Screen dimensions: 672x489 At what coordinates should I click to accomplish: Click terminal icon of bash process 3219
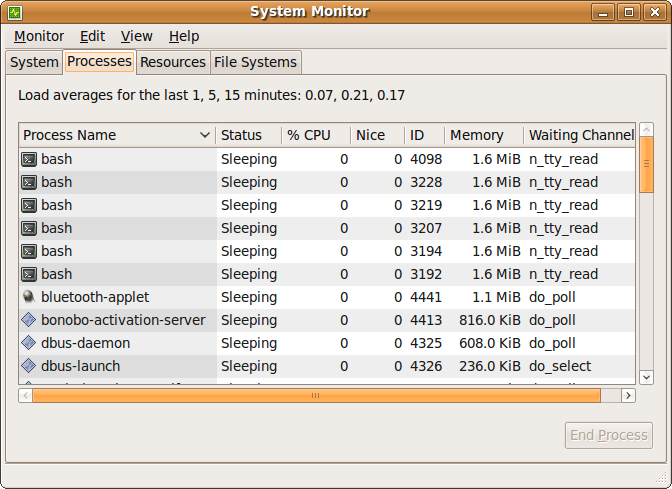pyautogui.click(x=29, y=205)
